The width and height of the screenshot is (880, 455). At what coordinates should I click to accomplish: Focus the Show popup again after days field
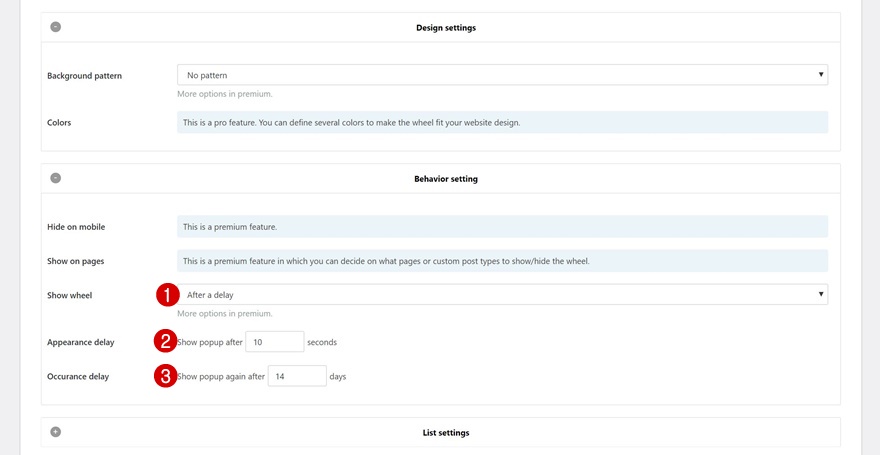coord(297,377)
